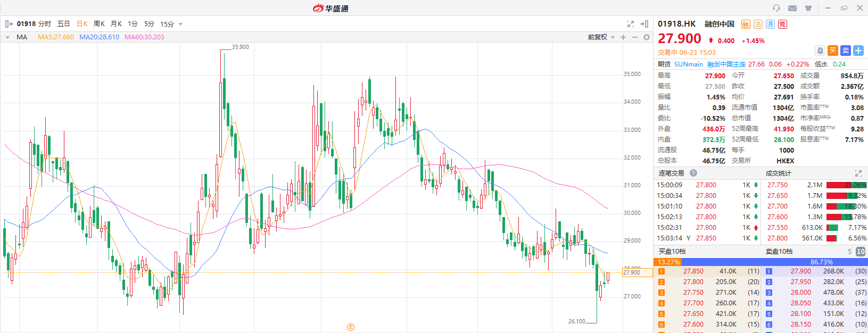Open chart settings gear icon
The height and width of the screenshot is (333, 868).
(647, 37)
